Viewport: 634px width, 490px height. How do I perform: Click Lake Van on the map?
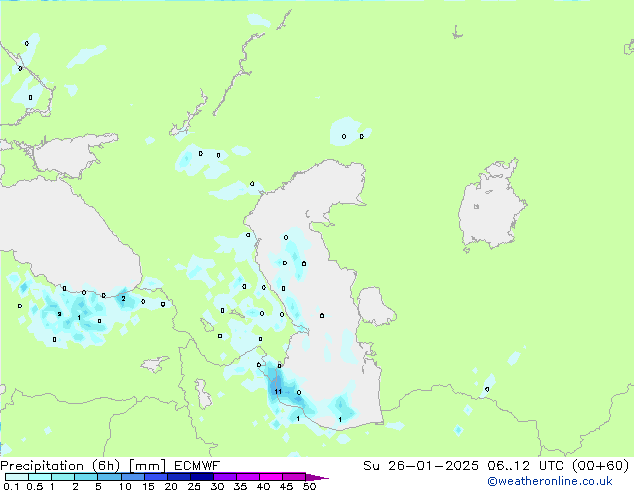156,364
